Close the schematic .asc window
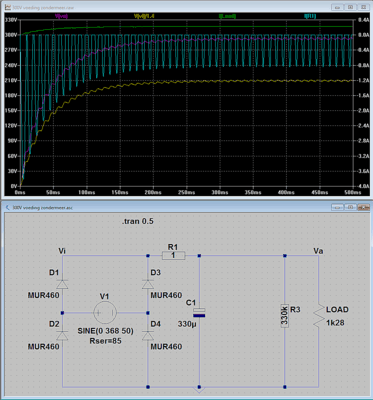The image size is (373, 400). coord(363,207)
